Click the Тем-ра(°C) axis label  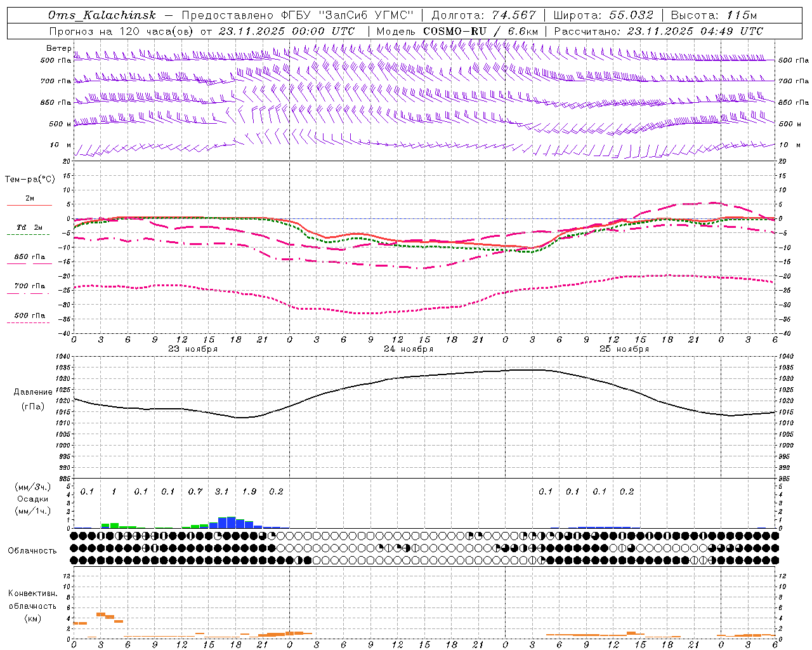(x=30, y=180)
